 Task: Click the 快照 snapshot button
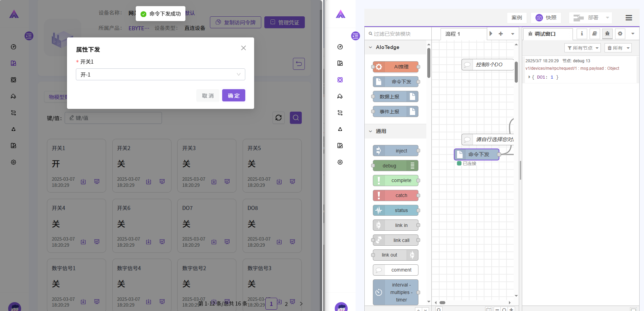(546, 18)
